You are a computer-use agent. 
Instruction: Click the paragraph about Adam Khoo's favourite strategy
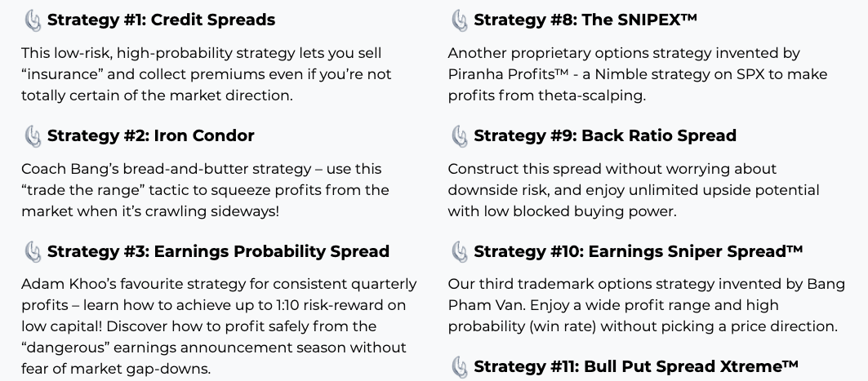(x=219, y=326)
